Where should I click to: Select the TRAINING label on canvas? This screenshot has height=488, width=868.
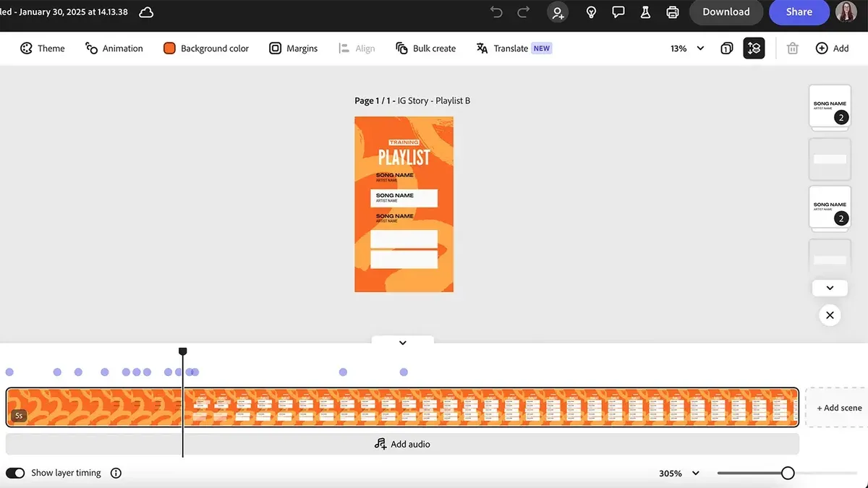(x=404, y=142)
